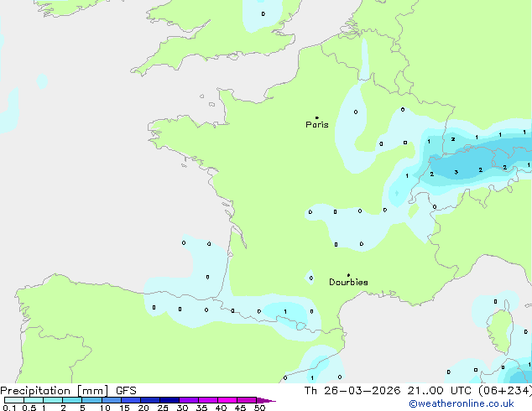
Task: Click the GFS model label
Action: (126, 391)
